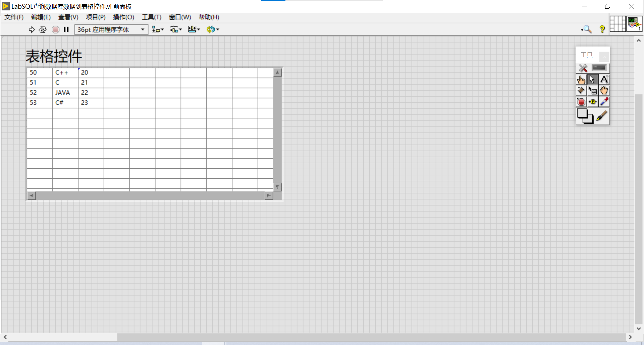Open the search magnifier on the toolbar
644x345 pixels.
coord(586,30)
